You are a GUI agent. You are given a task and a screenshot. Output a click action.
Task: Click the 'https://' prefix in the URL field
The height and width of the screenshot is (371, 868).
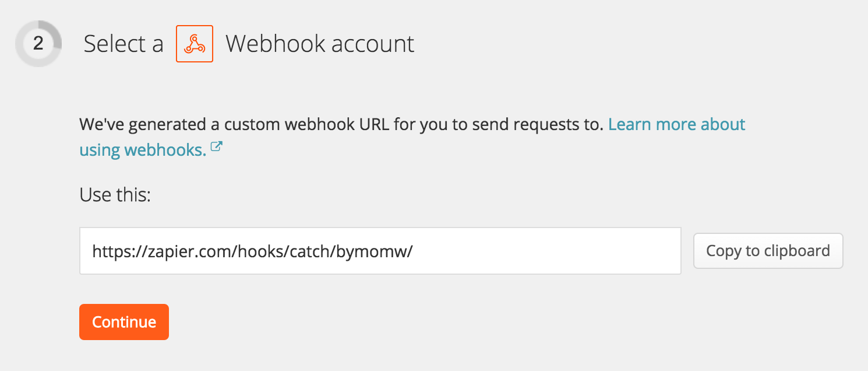coord(119,251)
